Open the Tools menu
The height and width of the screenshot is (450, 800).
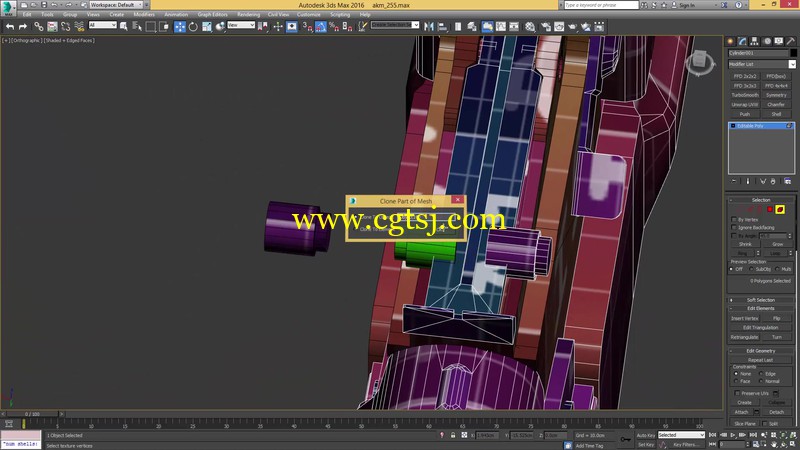pos(47,15)
